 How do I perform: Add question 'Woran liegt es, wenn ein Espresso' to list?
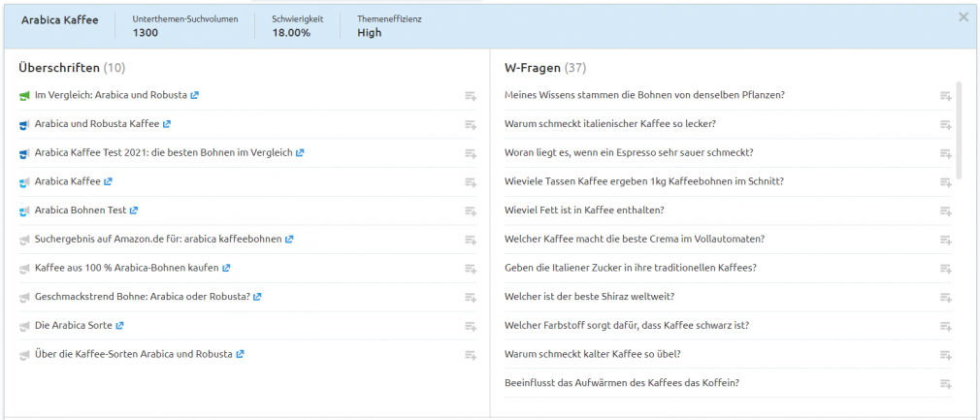point(946,153)
